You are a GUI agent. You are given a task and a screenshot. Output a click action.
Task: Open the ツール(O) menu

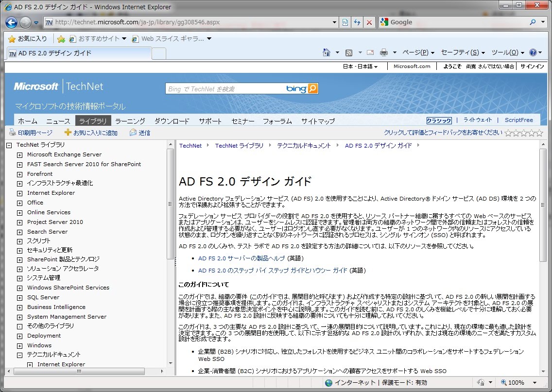tap(508, 52)
